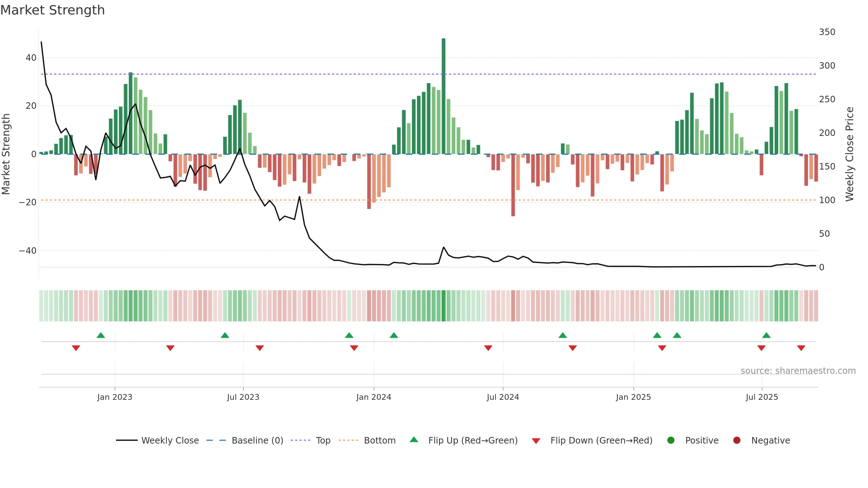Select the Flip Down marker just before Jul 2025
The width and height of the screenshot is (868, 488).
click(x=761, y=348)
